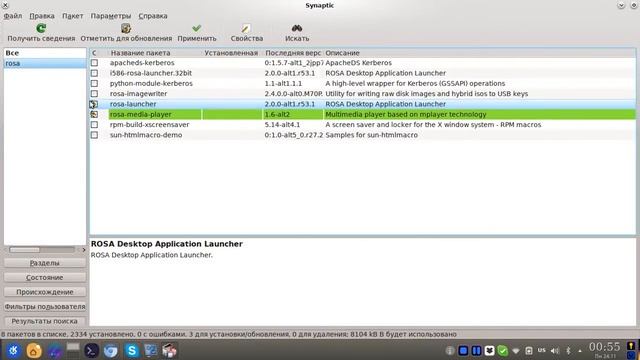
Task: Toggle checkbox for i586-rosa-launcher.32bit
Action: point(94,73)
